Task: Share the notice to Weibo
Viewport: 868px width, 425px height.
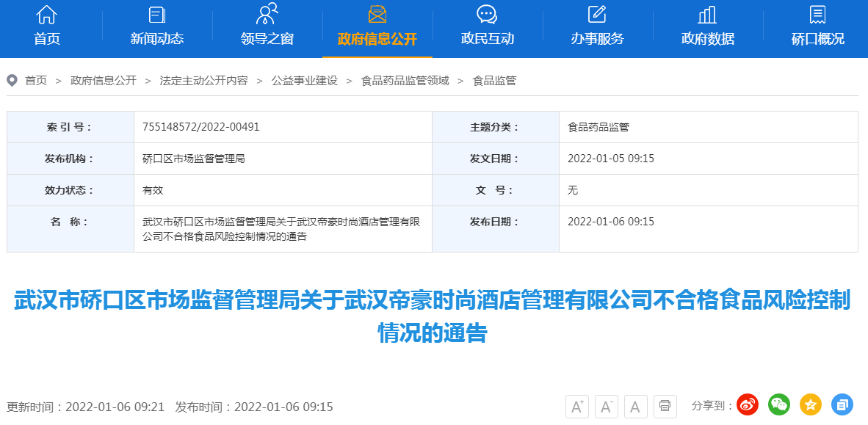Action: click(748, 404)
